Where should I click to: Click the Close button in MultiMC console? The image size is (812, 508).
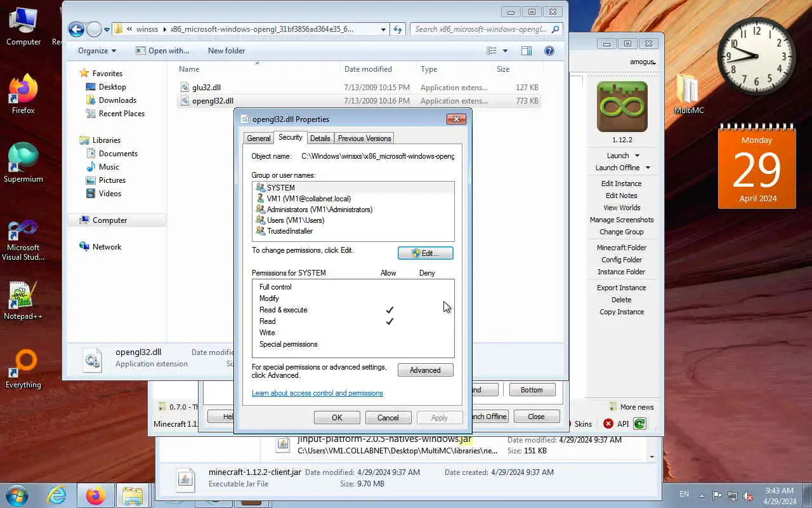[536, 417]
